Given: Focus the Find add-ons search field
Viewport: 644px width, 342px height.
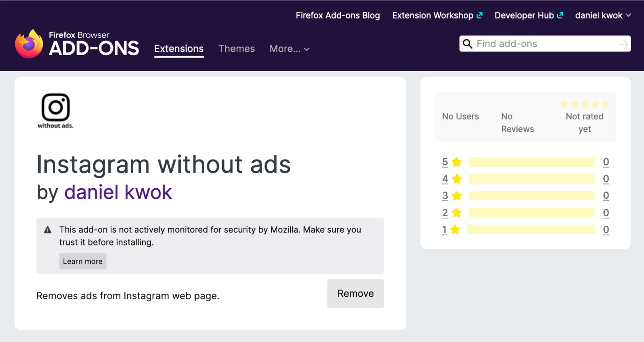Looking at the screenshot, I should pyautogui.click(x=545, y=44).
